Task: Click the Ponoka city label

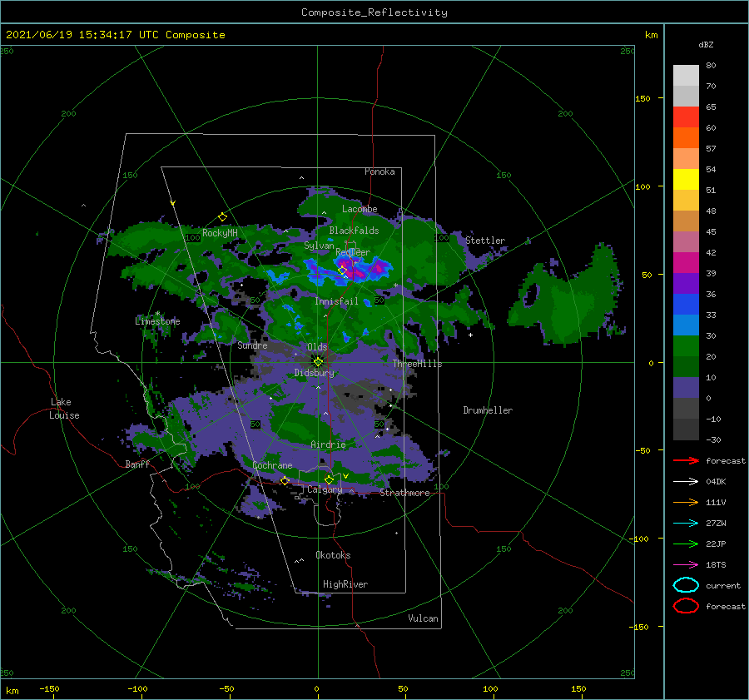Action: [379, 171]
